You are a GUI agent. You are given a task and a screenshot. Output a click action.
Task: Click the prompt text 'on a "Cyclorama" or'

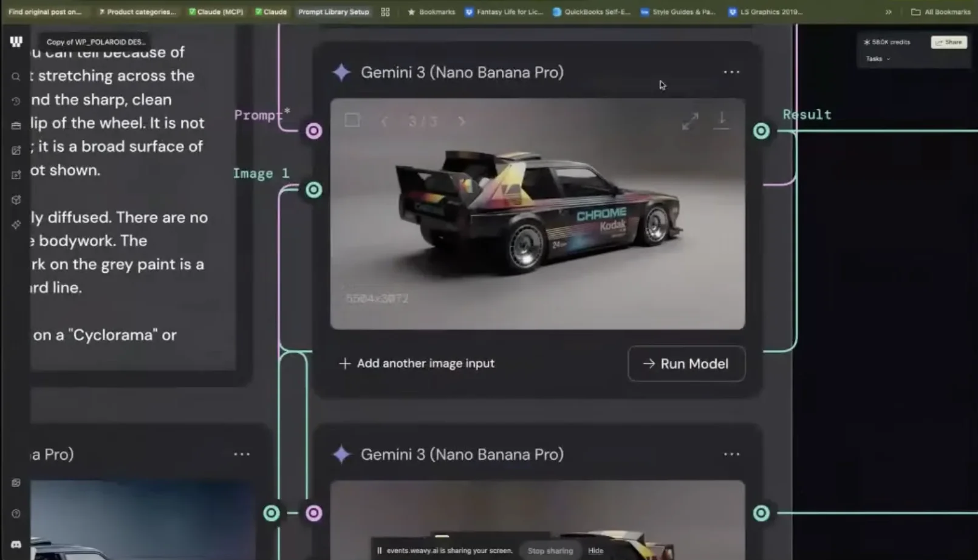(104, 335)
